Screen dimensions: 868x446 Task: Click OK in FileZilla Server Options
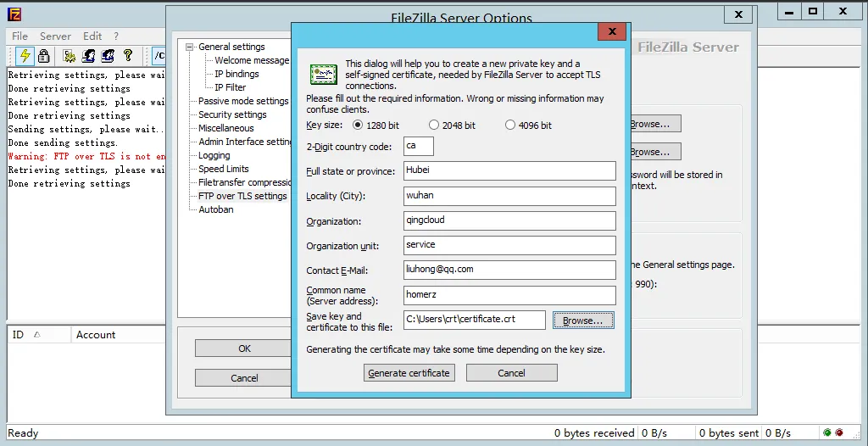(x=244, y=348)
